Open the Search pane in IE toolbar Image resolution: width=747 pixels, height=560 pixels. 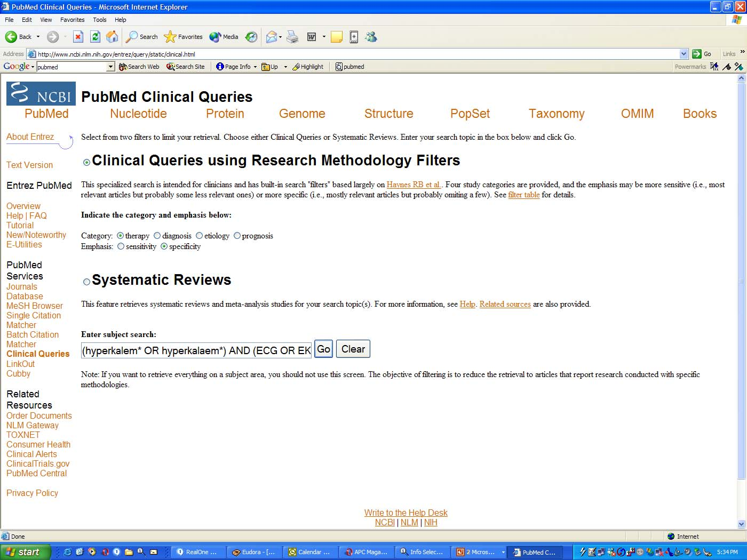coord(142,37)
